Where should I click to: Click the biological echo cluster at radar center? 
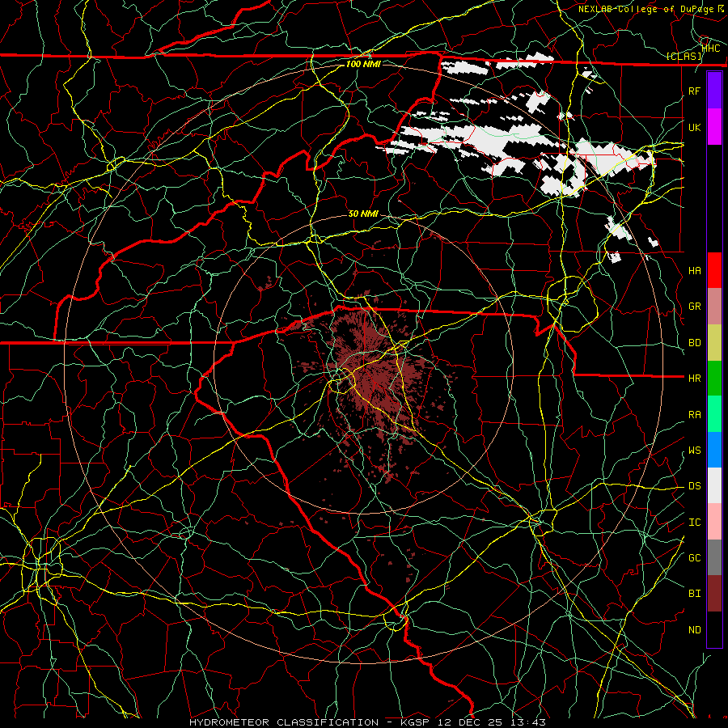click(x=375, y=371)
